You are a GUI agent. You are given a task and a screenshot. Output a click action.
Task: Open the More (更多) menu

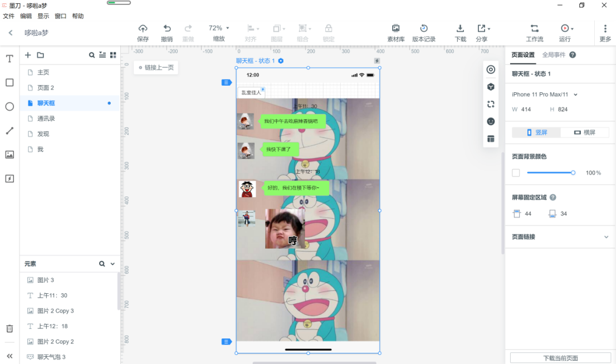click(605, 33)
